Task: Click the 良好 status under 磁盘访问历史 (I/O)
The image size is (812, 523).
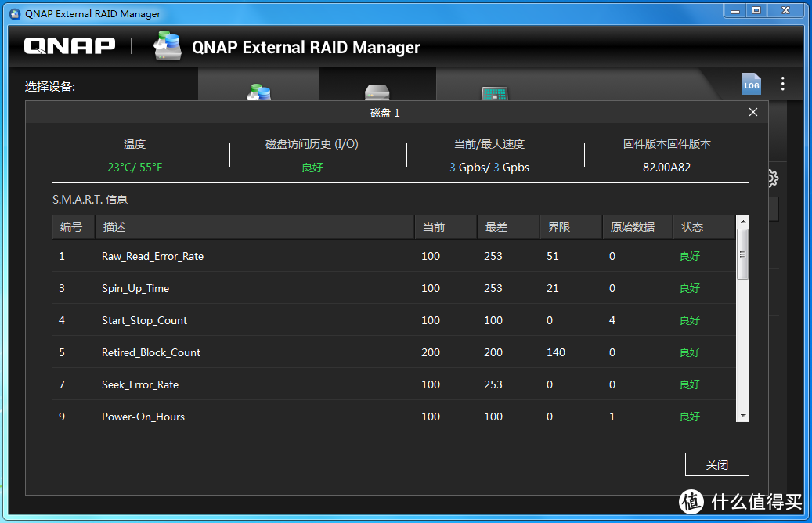Action: pyautogui.click(x=312, y=168)
